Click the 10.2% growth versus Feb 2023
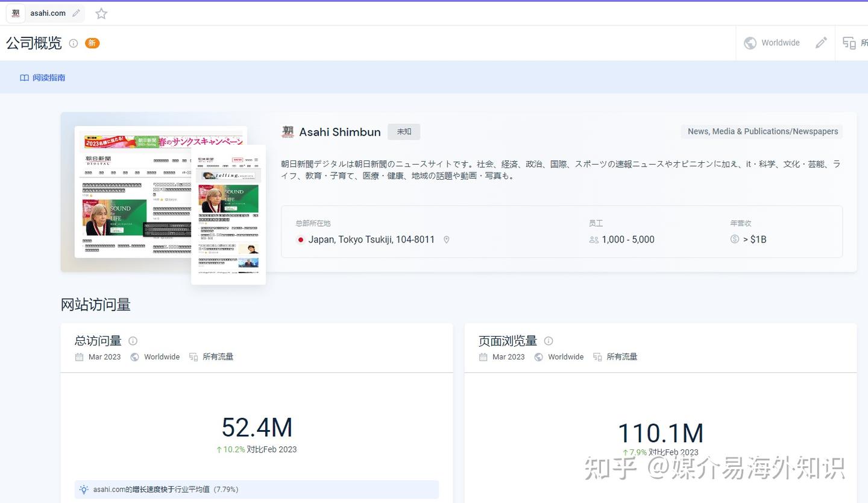This screenshot has height=503, width=868. click(x=256, y=449)
